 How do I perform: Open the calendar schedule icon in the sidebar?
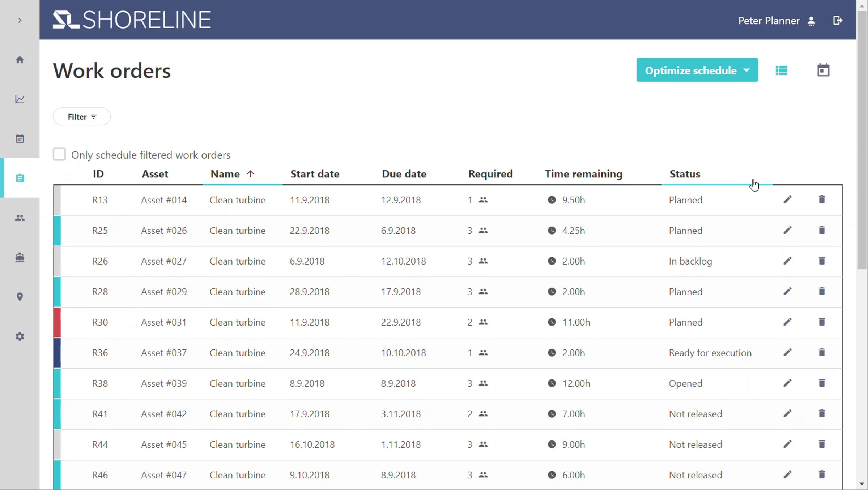20,139
